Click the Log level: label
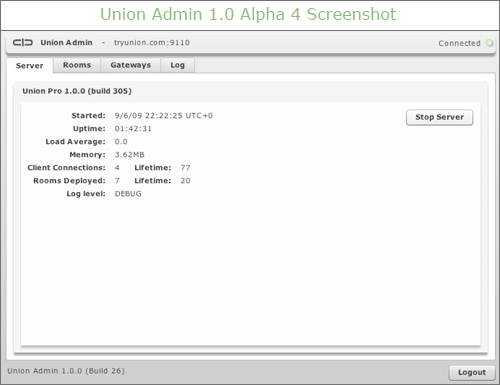The image size is (500, 385). (86, 194)
